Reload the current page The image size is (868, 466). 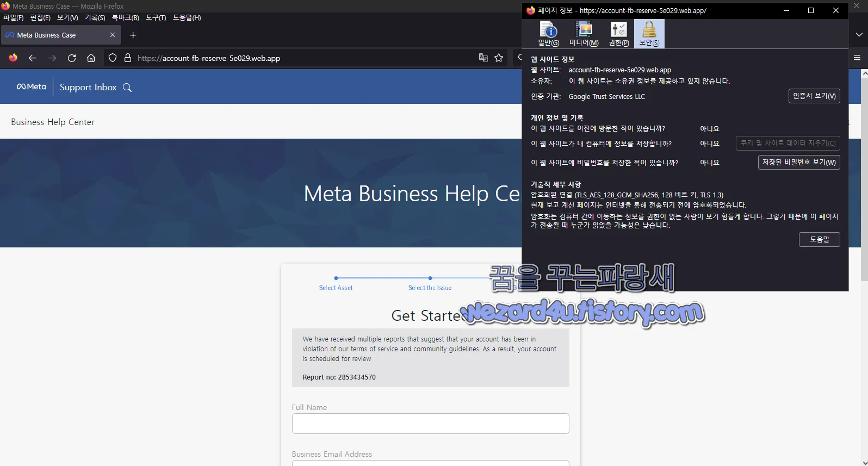[72, 58]
